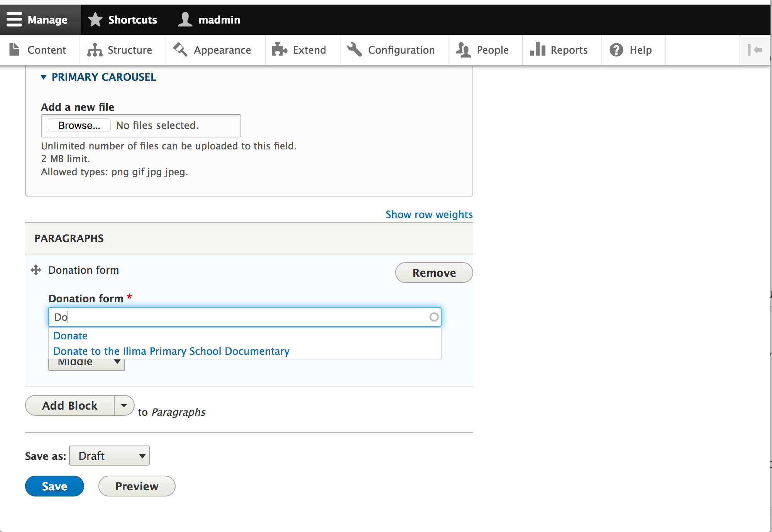Click the Shortcuts star icon
This screenshot has width=772, height=532.
point(95,19)
